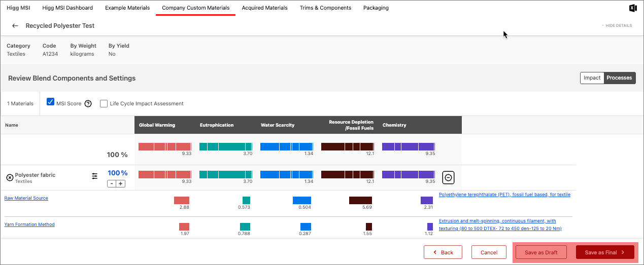Switch to Acquired Materials tab
This screenshot has height=265, width=644.
click(x=264, y=8)
